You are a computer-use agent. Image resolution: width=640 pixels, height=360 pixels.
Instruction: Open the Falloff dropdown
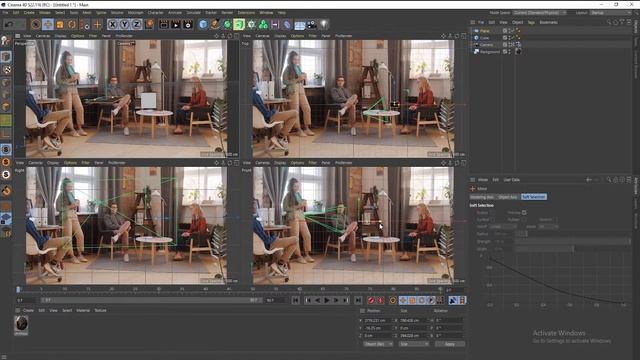pyautogui.click(x=503, y=227)
